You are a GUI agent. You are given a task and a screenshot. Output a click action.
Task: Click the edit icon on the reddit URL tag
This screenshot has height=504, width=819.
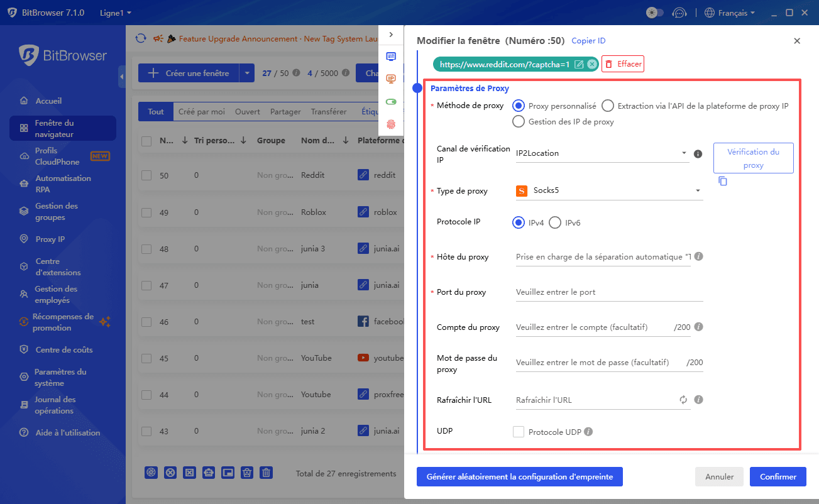579,64
